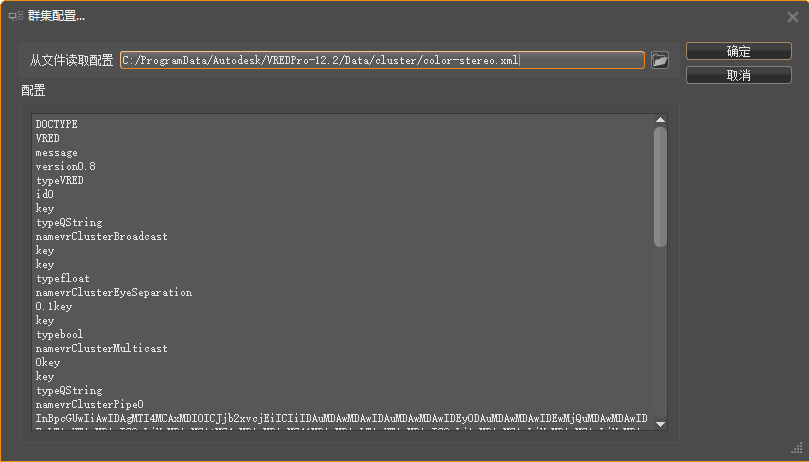The height and width of the screenshot is (462, 809).
Task: Select the version0.8 line
Action: (66, 166)
